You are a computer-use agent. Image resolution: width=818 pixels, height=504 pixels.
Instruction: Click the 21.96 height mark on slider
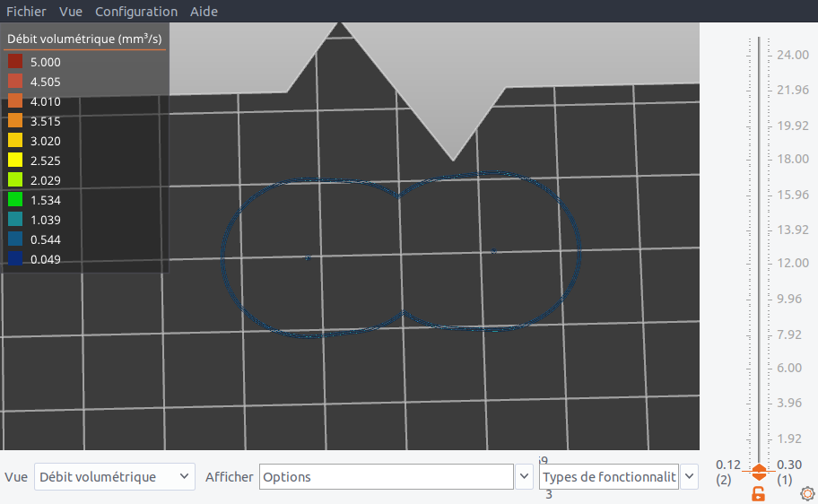[x=793, y=90]
